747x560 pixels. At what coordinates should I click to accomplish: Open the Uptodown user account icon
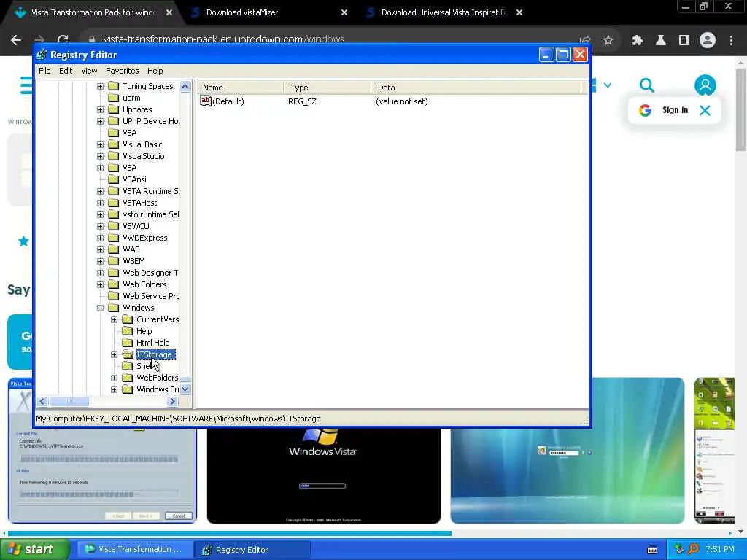tap(705, 86)
